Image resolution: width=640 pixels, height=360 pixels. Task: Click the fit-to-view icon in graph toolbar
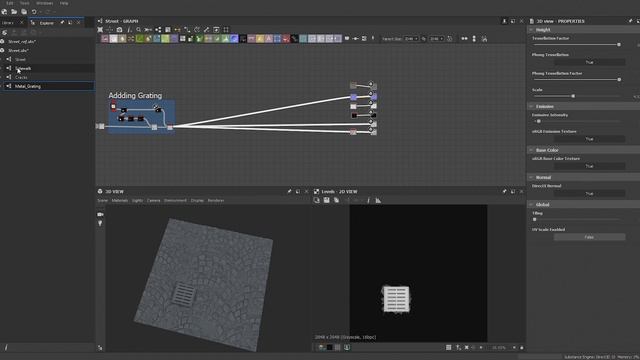click(100, 30)
